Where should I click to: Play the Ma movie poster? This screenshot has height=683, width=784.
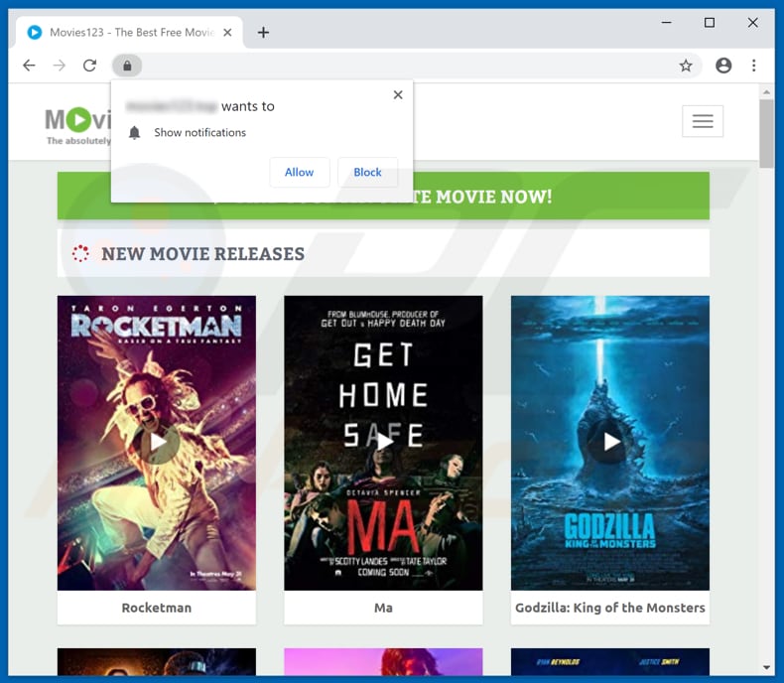[x=383, y=443]
